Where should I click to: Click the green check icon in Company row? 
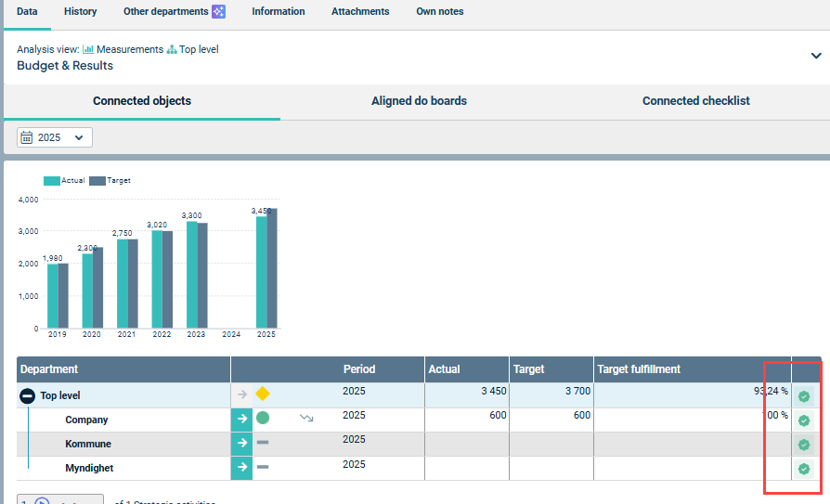pos(804,420)
